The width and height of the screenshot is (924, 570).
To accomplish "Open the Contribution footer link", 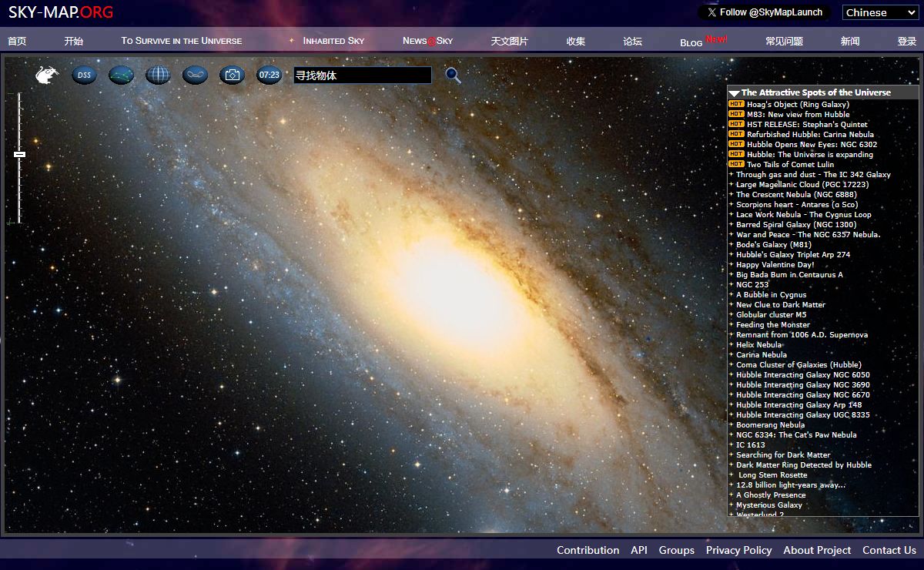I will (x=588, y=550).
